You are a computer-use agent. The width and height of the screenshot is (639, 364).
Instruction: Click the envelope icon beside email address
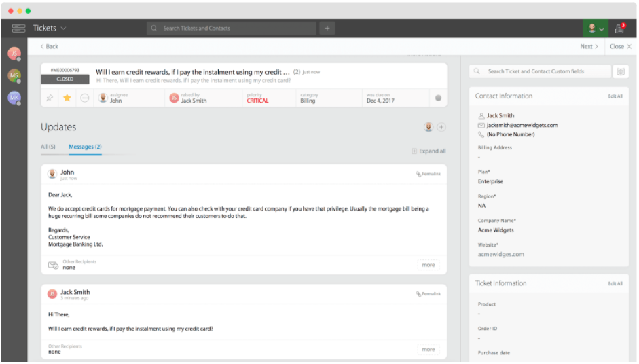coord(481,125)
